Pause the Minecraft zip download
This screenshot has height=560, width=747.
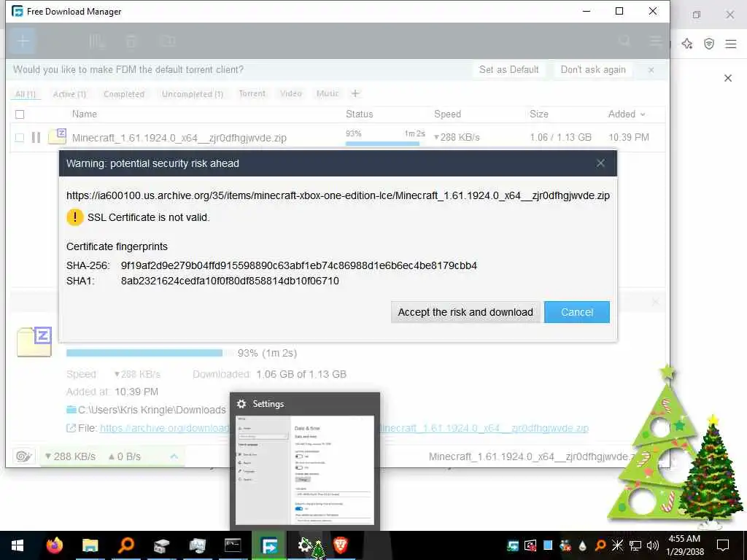tap(36, 138)
